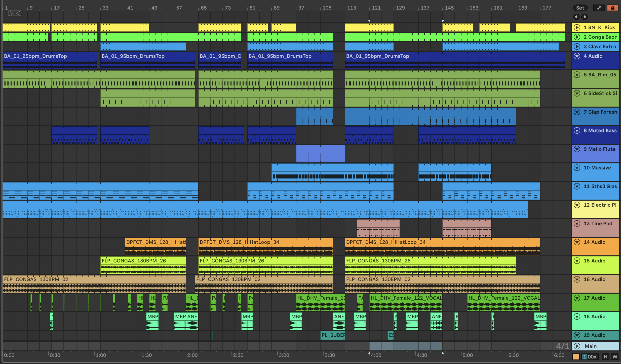Click bar 97 in the beat ruler
The image size is (621, 364).
click(x=301, y=8)
